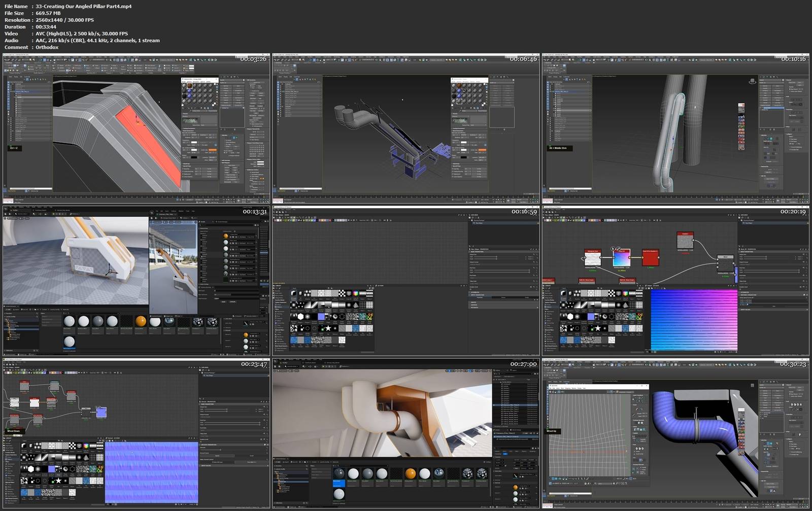Select the orange material sphere in the 00:27:00 frame
812x511 pixels.
(411, 474)
